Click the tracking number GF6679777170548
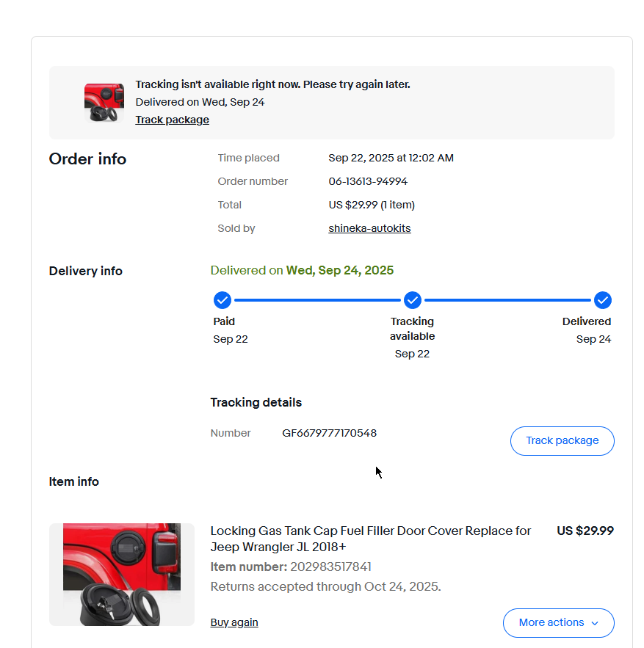Viewport: 644px width, 648px height. coord(329,433)
